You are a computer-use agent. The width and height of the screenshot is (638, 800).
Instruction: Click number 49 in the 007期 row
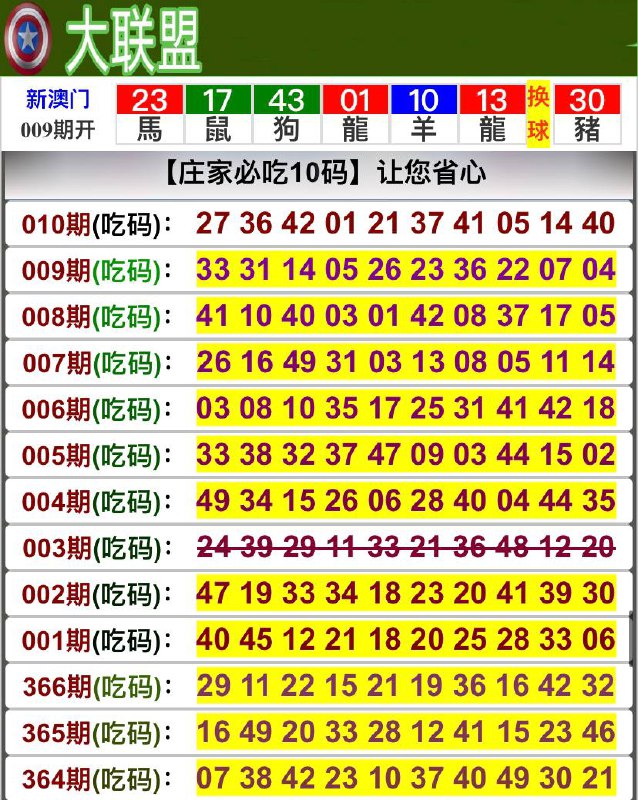pos(299,362)
